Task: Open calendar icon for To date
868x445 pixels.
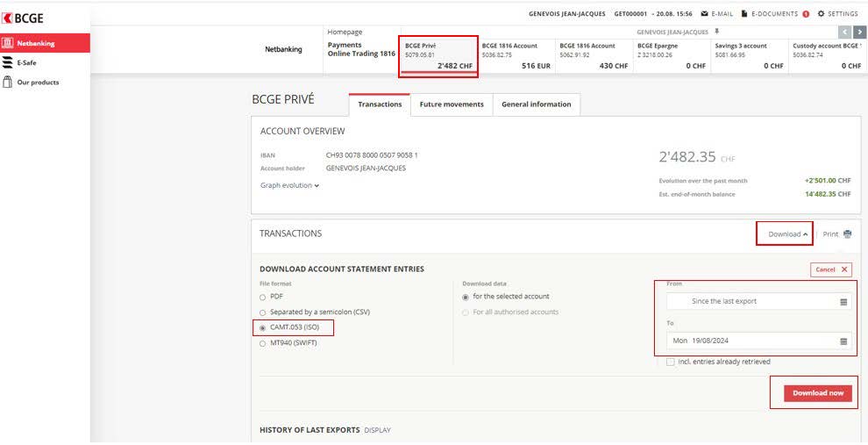Action: click(x=843, y=341)
